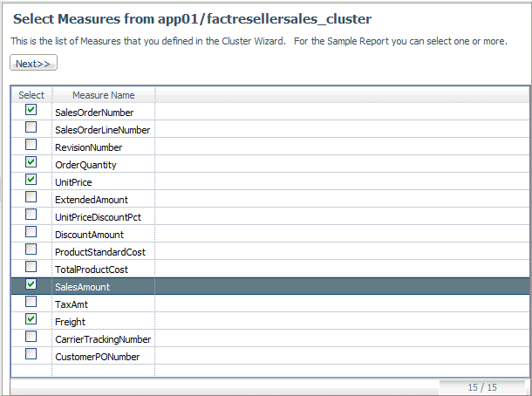Uncheck the Freight checkbox
The height and width of the screenshot is (396, 532).
pyautogui.click(x=31, y=319)
